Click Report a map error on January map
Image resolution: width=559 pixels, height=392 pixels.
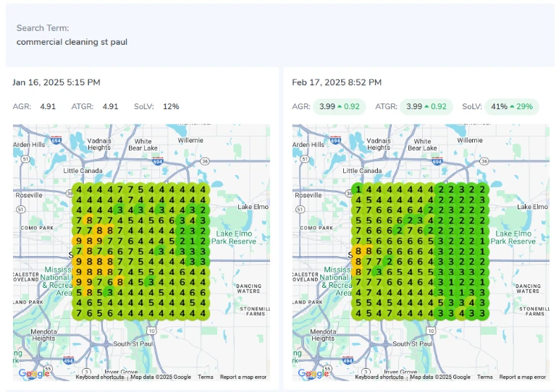pyautogui.click(x=243, y=377)
